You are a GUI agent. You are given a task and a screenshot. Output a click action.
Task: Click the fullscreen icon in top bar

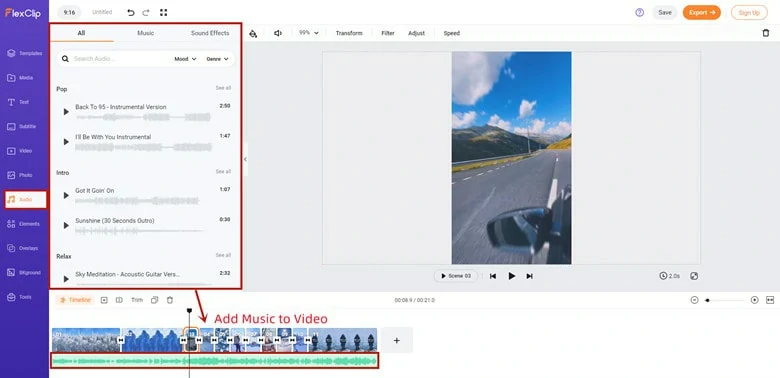[x=164, y=12]
